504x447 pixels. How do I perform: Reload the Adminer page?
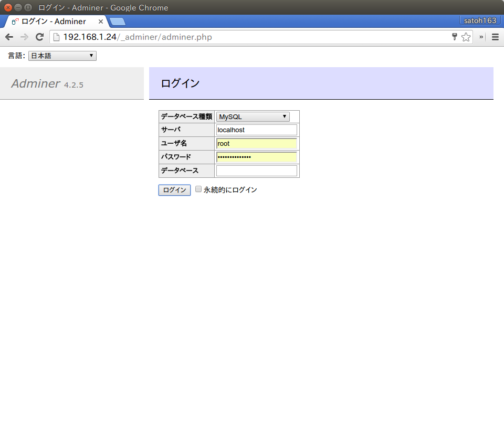[39, 37]
